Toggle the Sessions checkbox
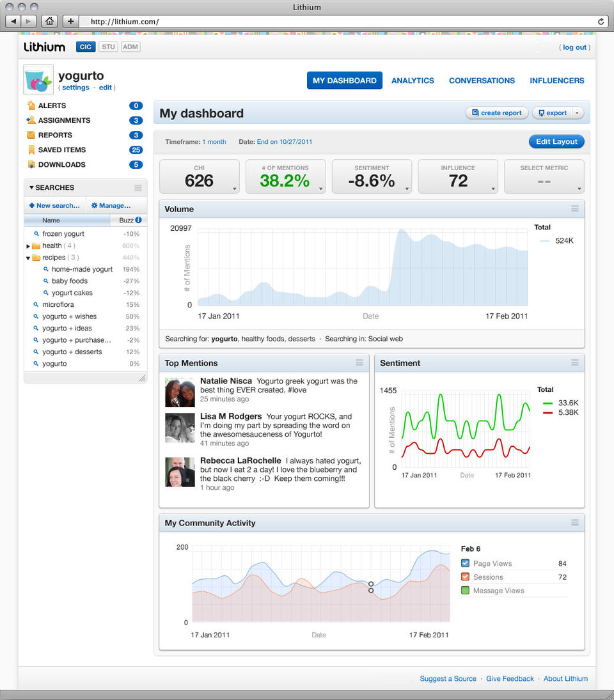The image size is (614, 700). click(466, 577)
